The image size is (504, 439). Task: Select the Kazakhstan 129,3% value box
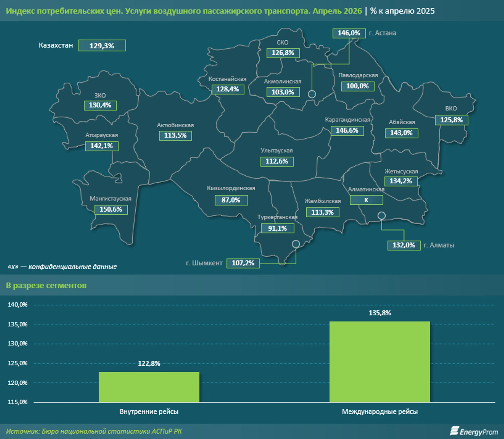pyautogui.click(x=102, y=45)
